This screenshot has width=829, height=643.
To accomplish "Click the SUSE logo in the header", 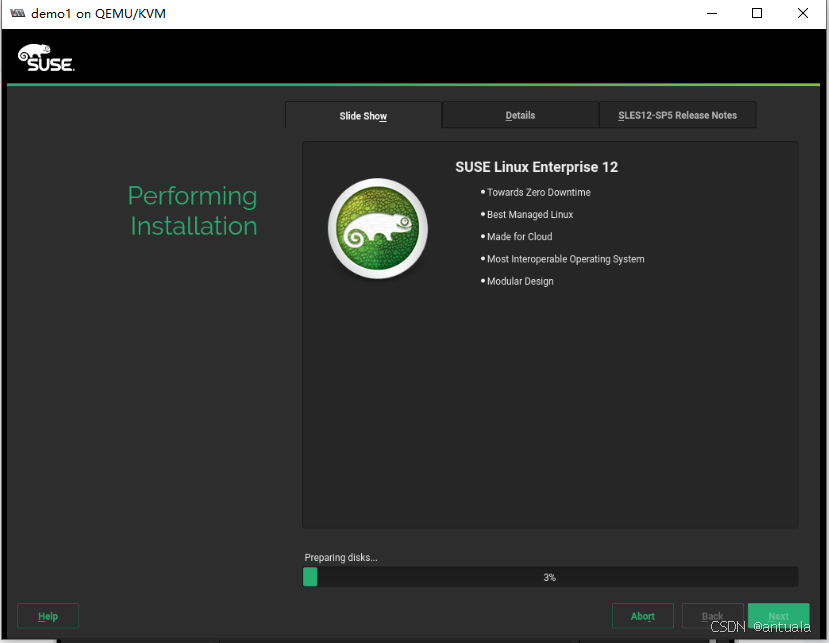I will tap(46, 58).
